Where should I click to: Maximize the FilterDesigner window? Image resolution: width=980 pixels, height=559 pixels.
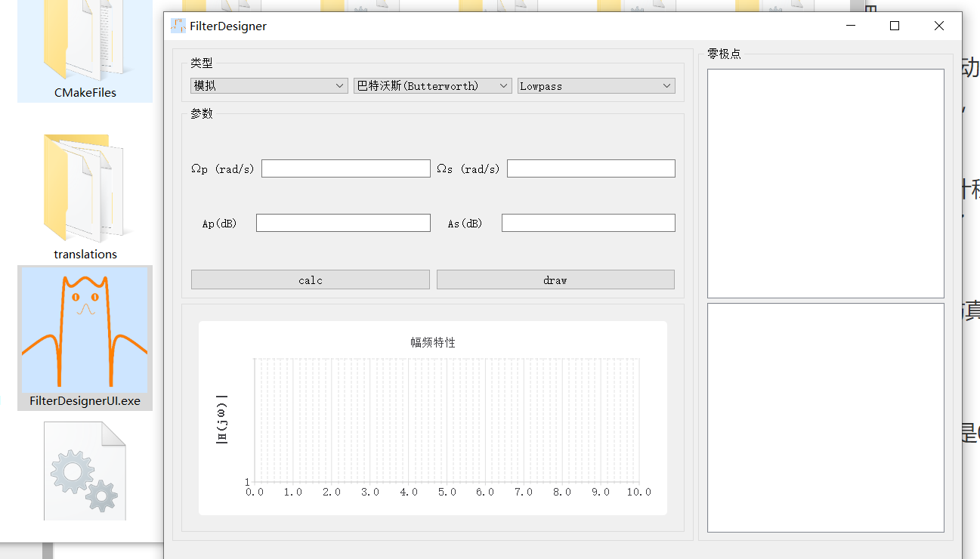click(895, 26)
